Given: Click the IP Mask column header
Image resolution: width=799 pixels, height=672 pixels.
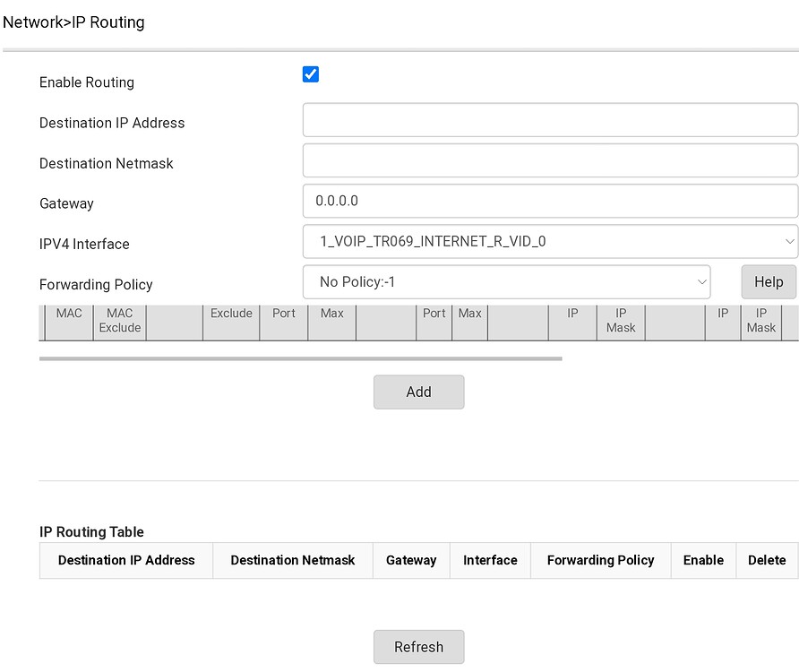Looking at the screenshot, I should (x=620, y=320).
